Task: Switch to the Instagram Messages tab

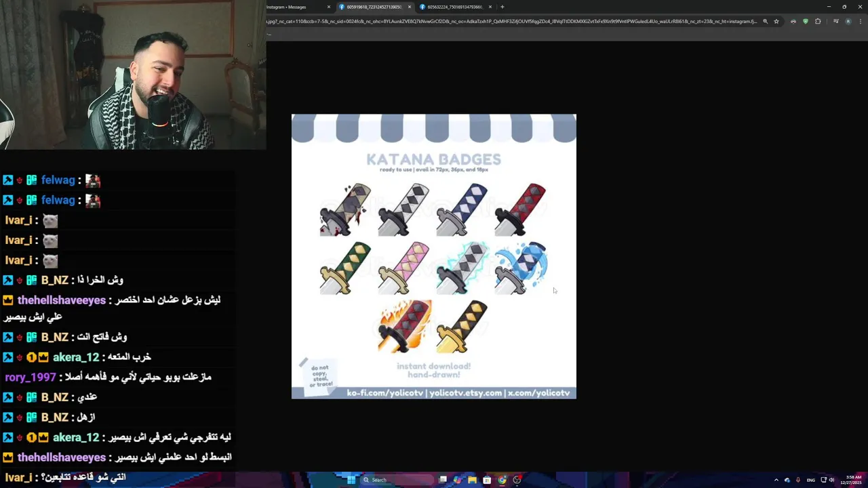Action: [295, 7]
